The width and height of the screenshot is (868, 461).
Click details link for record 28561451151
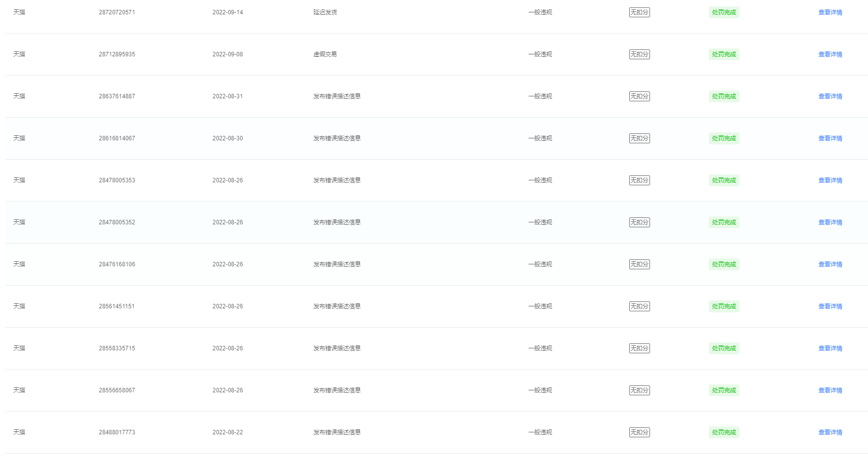830,306
